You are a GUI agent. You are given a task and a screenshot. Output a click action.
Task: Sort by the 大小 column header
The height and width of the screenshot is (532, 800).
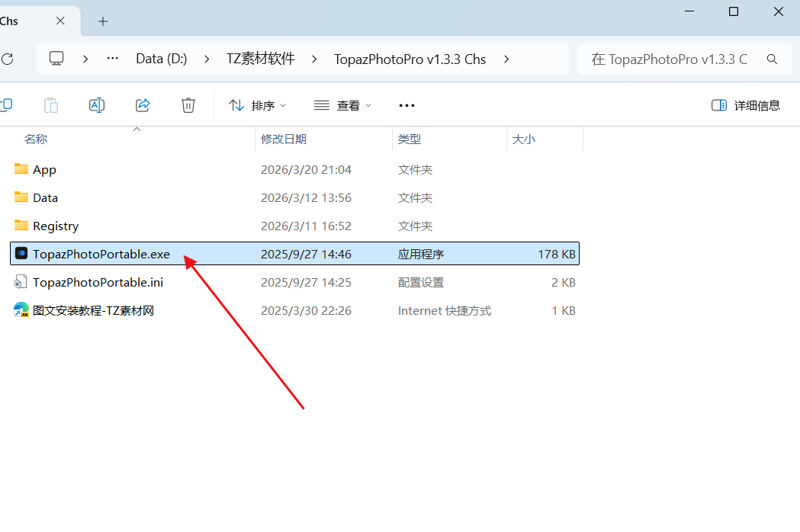click(523, 139)
